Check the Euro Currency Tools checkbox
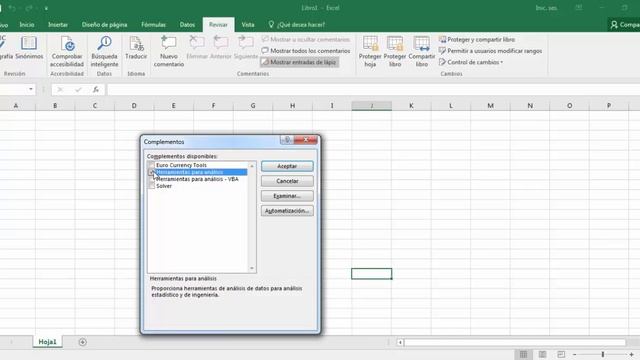Viewport: 640px width, 360px height. pyautogui.click(x=151, y=165)
